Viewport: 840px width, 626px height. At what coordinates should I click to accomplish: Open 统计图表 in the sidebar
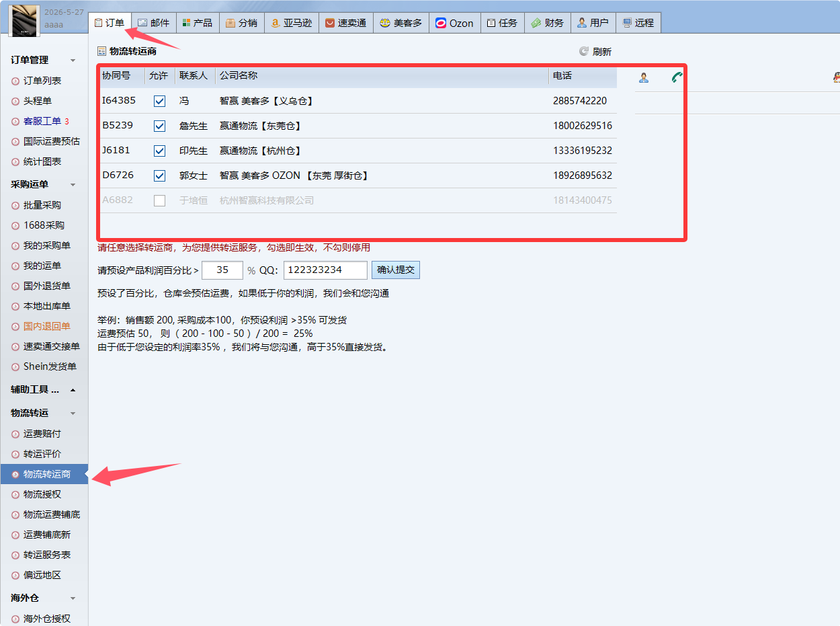point(42,161)
